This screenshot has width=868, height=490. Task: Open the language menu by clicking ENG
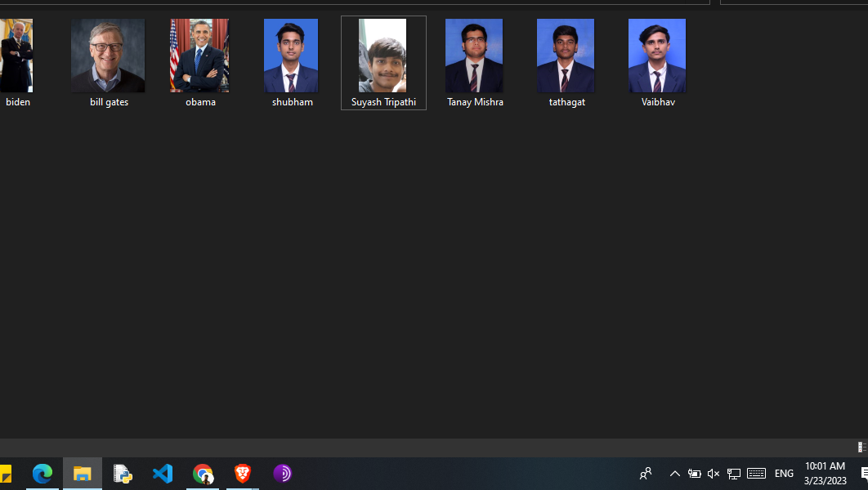click(783, 474)
